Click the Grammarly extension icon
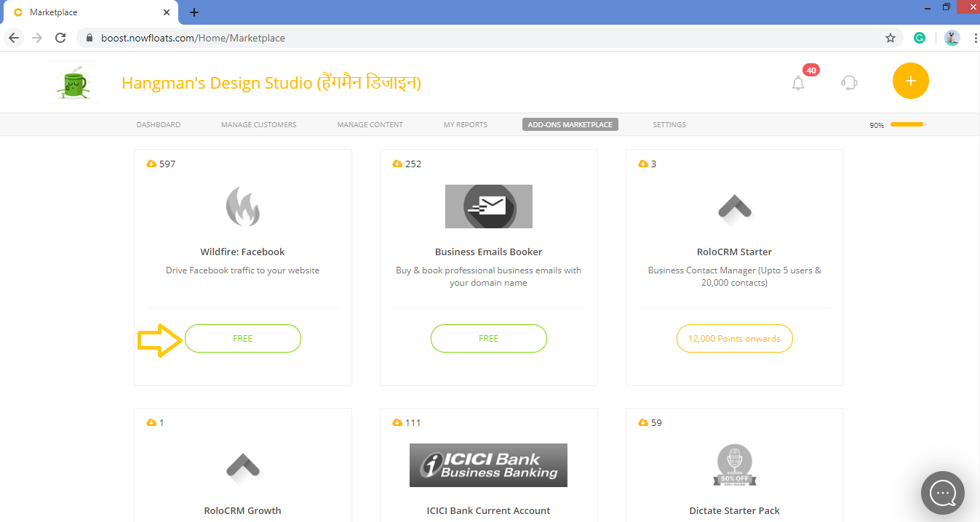 click(920, 38)
